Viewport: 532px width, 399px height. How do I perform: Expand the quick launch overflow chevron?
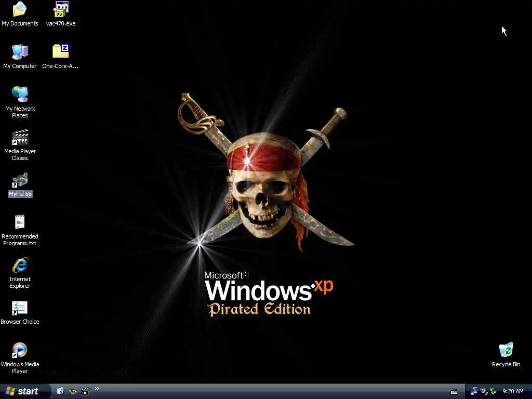(97, 389)
